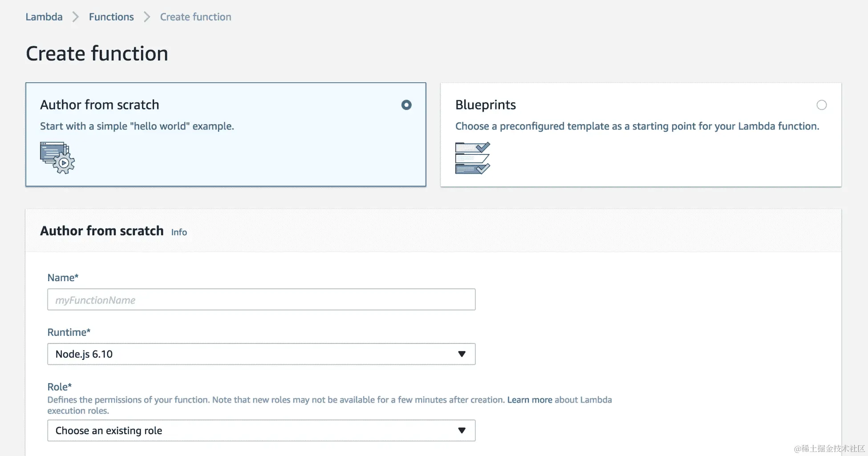
Task: Click the Blueprints checklist icon
Action: tap(472, 158)
